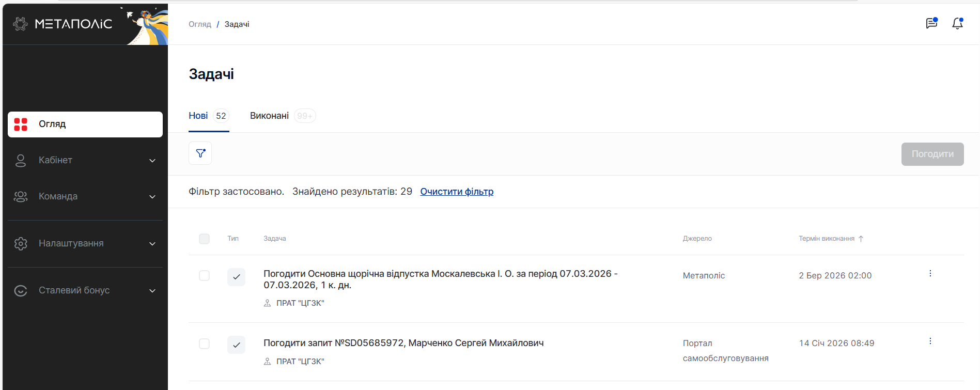980x390 pixels.
Task: Switch to the Виконані tab
Action: 270,116
